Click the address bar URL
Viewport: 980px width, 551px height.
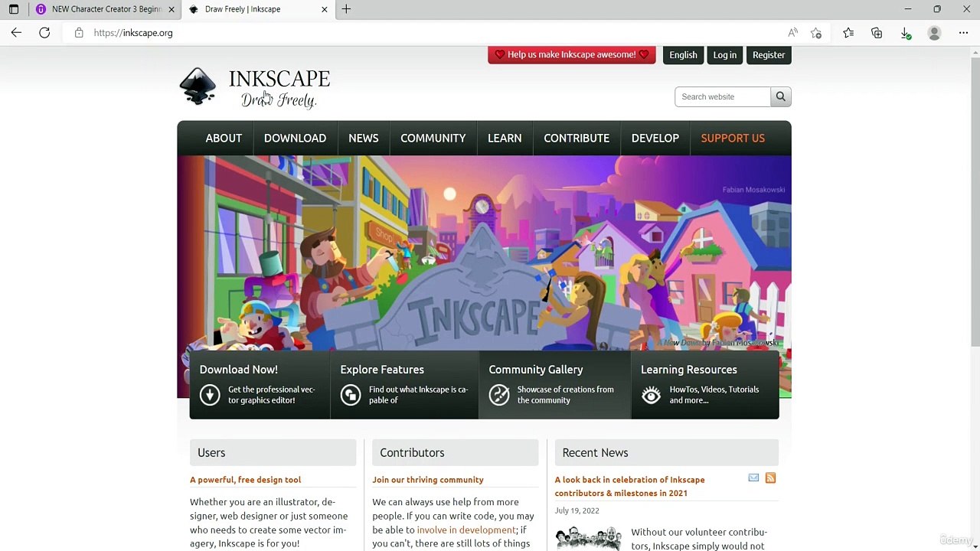[133, 33]
